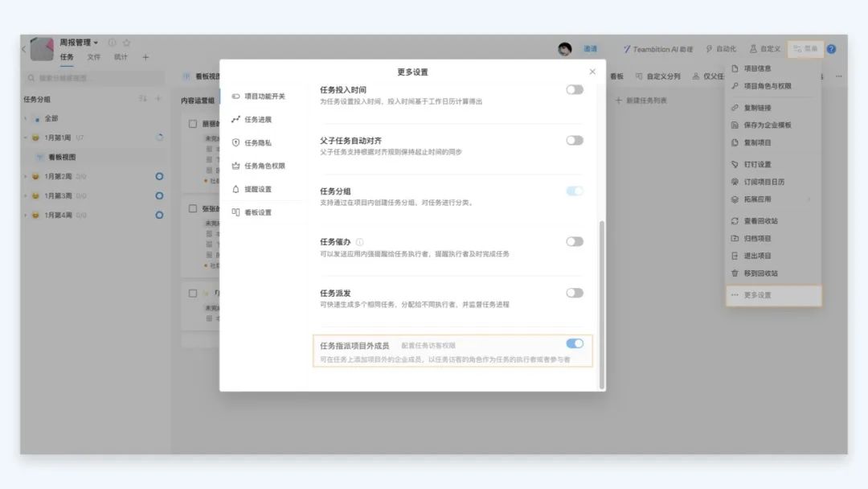The height and width of the screenshot is (489, 868).
Task: Expand the 拓展应用 submenu
Action: click(773, 199)
